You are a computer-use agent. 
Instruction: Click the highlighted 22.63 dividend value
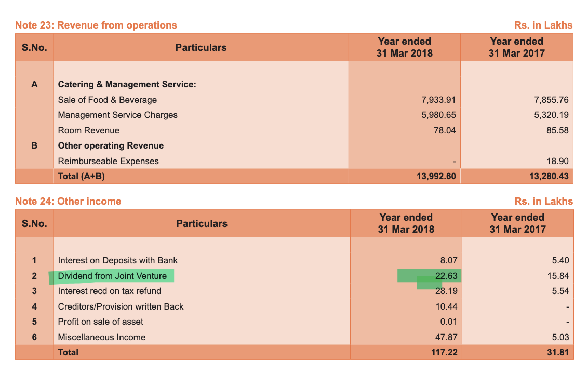[446, 276]
